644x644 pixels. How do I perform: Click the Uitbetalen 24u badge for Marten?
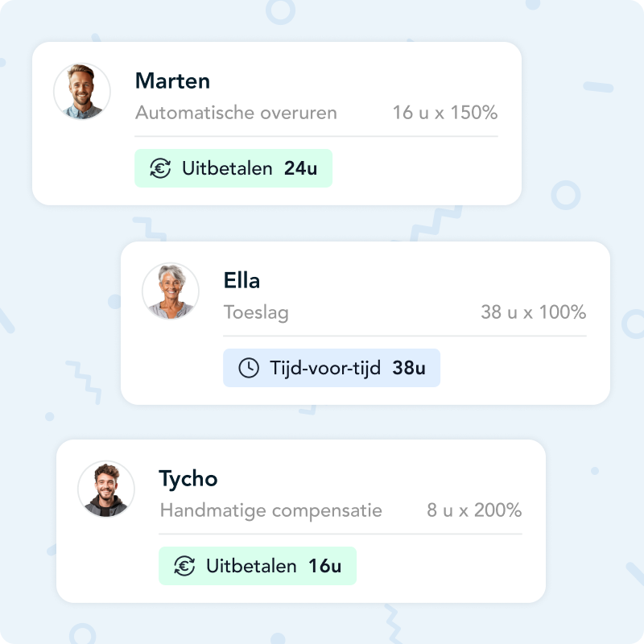click(233, 168)
